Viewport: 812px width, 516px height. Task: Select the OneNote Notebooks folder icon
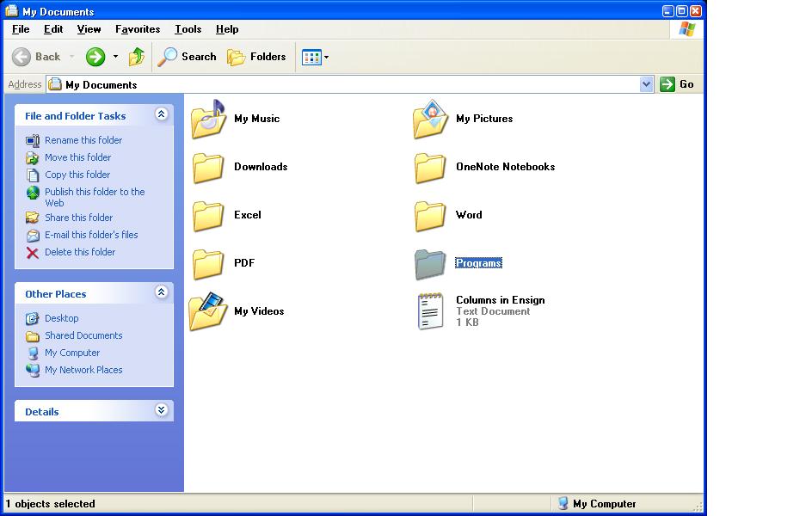pyautogui.click(x=430, y=168)
